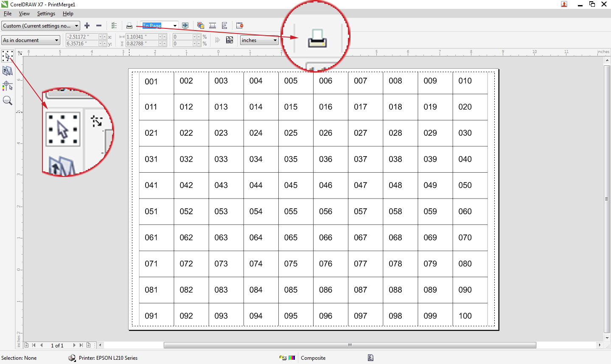Screen dimensions: 611x364
Task: Open Print Options from the toolbar
Action: [114, 25]
